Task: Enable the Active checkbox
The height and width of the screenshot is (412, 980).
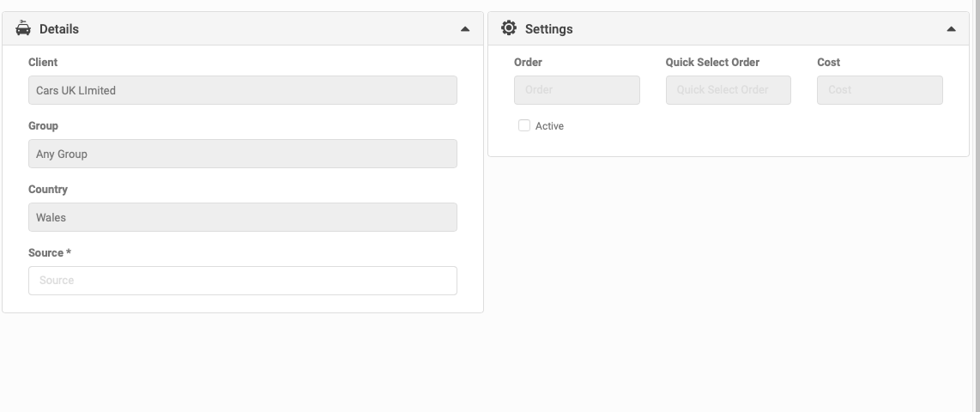Action: click(x=524, y=125)
